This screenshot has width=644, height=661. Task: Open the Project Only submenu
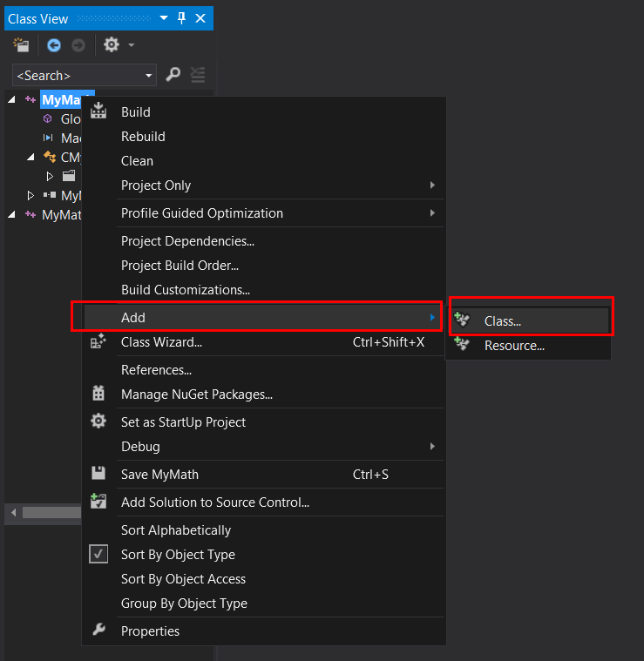point(263,185)
